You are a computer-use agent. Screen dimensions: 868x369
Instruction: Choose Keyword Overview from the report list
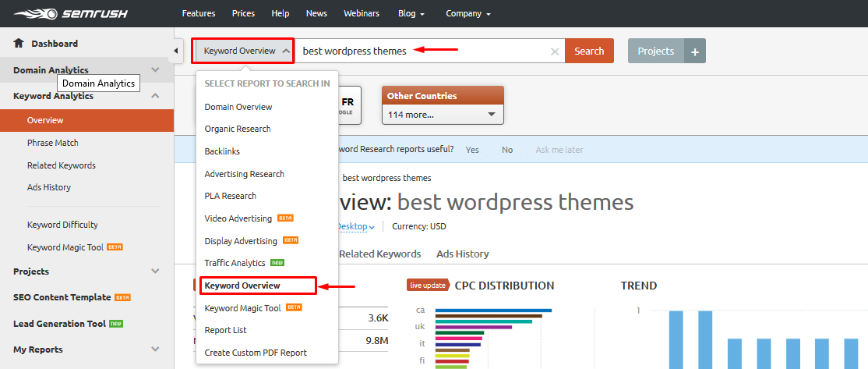click(242, 286)
